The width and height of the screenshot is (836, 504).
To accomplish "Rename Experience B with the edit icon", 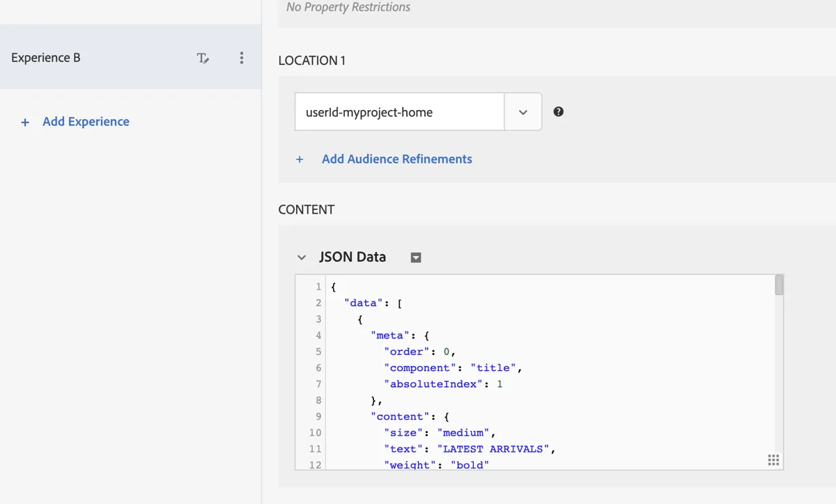I will (x=203, y=58).
